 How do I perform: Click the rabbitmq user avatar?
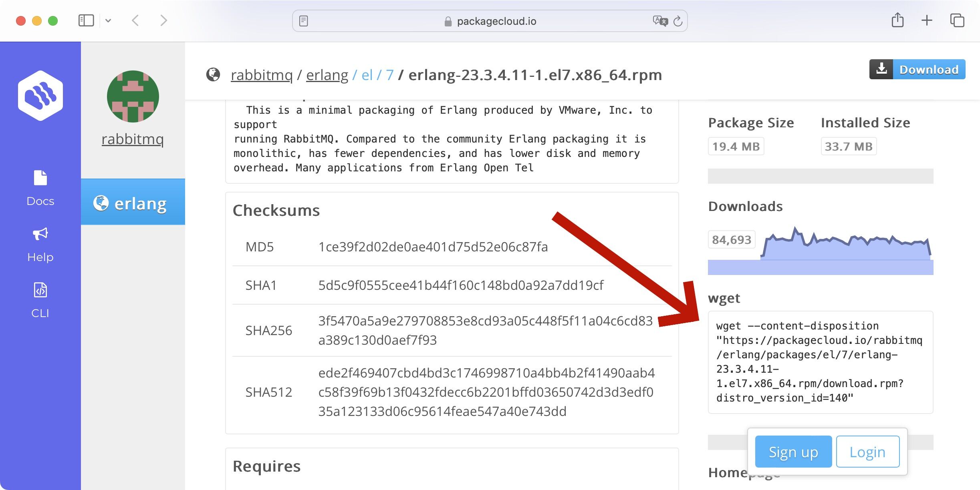[x=133, y=96]
